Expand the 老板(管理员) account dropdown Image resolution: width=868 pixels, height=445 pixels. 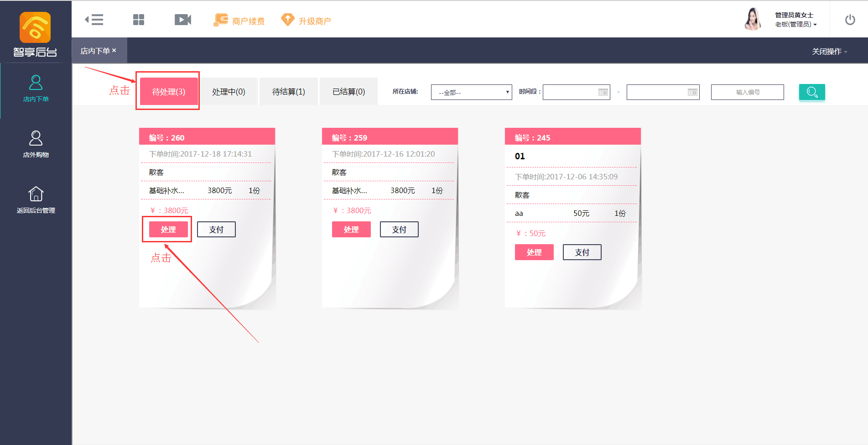click(x=796, y=24)
